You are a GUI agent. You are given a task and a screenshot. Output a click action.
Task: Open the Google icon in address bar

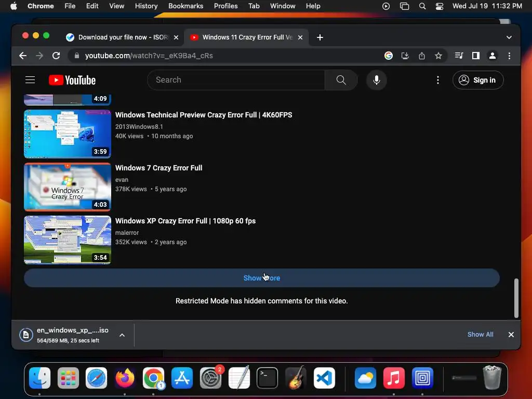(x=389, y=56)
